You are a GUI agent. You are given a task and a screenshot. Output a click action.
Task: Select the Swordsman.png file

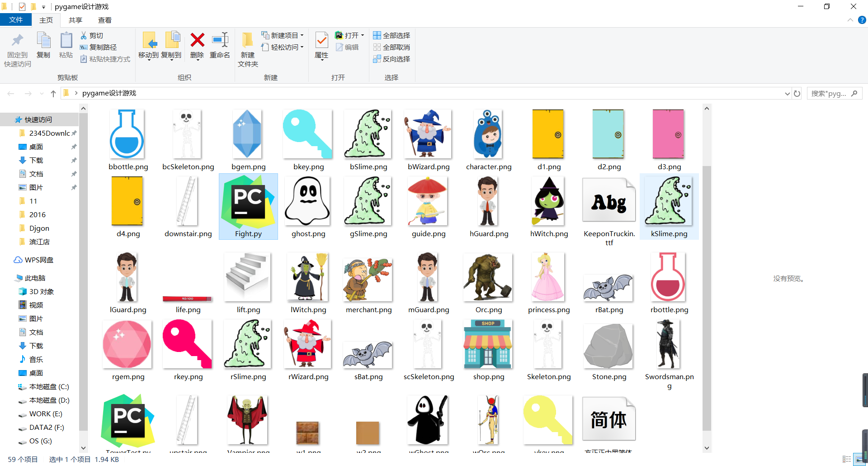669,354
